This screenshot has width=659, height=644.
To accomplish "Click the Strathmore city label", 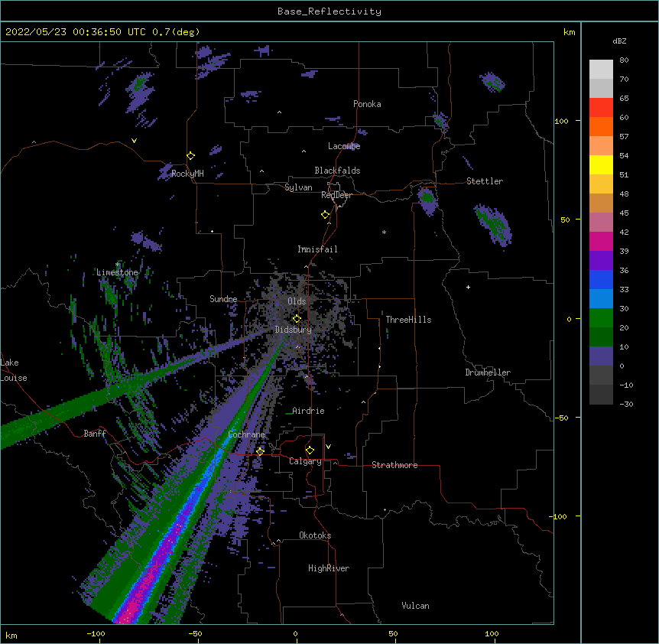I will [x=394, y=465].
